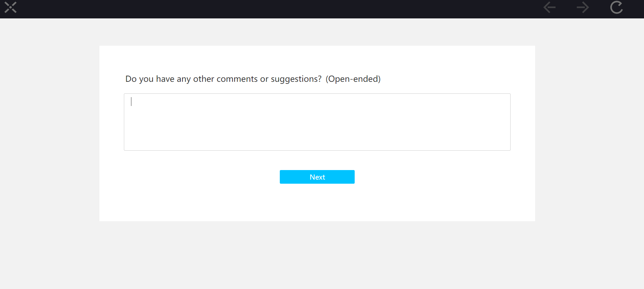
Task: Click the exit fullscreen cross icon
Action: [x=11, y=7]
